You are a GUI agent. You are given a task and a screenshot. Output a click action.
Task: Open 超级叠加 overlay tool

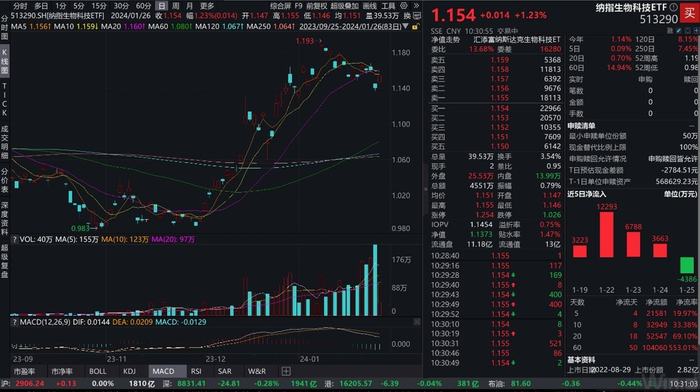tap(344, 6)
